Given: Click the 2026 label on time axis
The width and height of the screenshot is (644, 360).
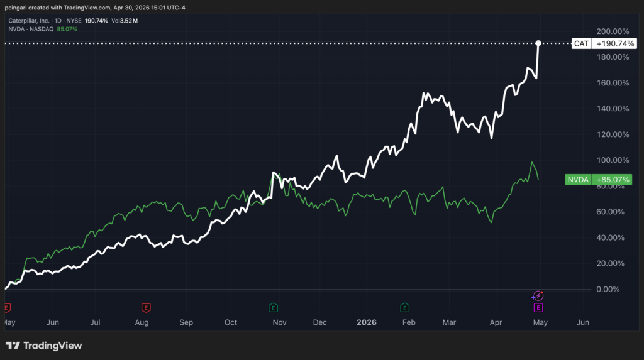Looking at the screenshot, I should (367, 322).
